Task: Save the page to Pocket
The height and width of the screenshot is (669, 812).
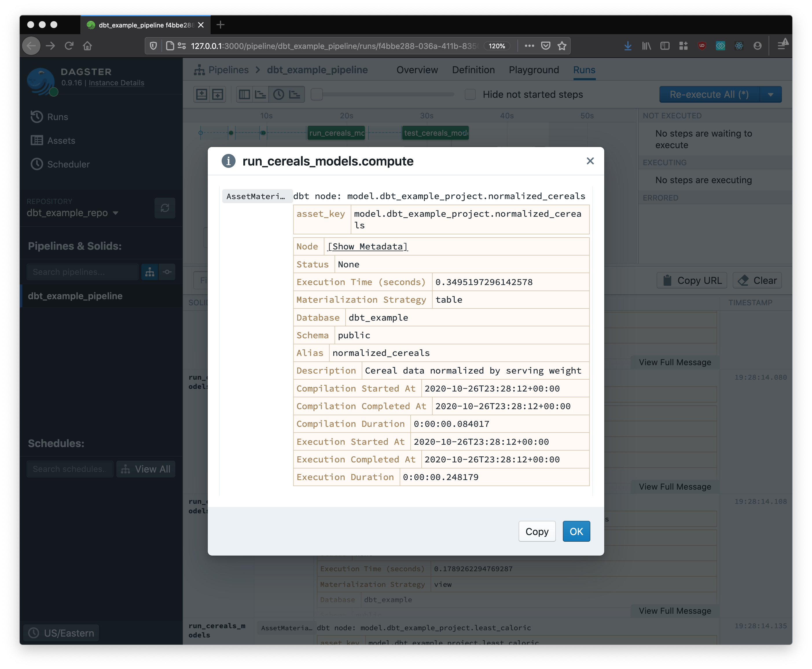Action: (545, 46)
